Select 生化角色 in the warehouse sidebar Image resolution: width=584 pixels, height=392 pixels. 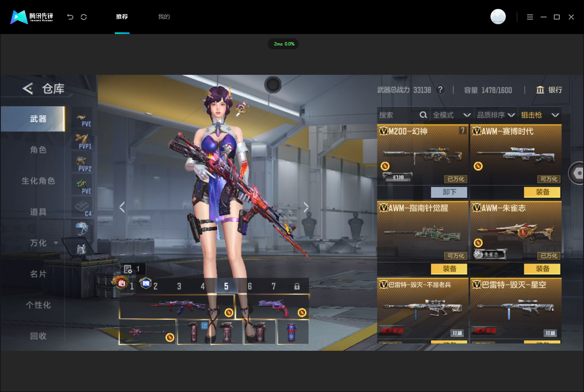(38, 181)
